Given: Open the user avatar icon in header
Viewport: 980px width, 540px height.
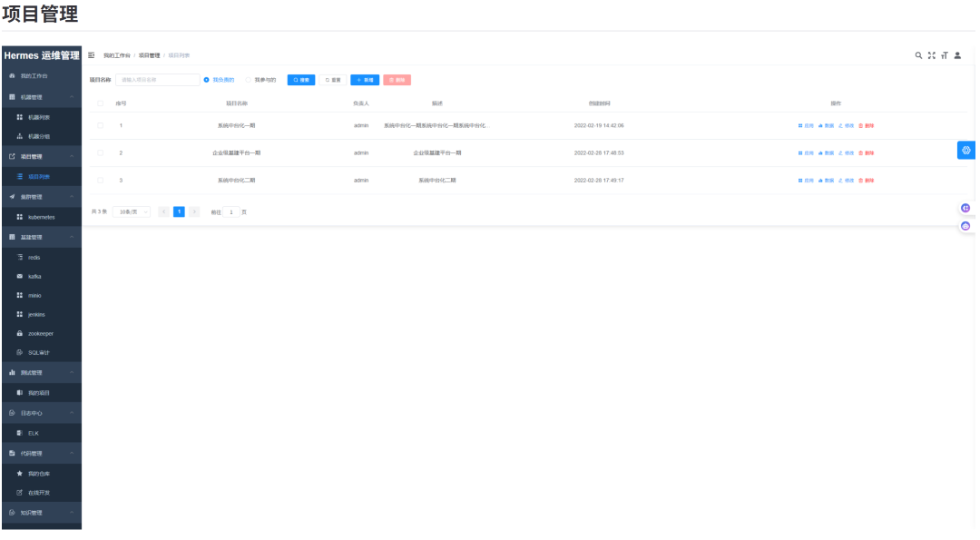Looking at the screenshot, I should click(957, 55).
